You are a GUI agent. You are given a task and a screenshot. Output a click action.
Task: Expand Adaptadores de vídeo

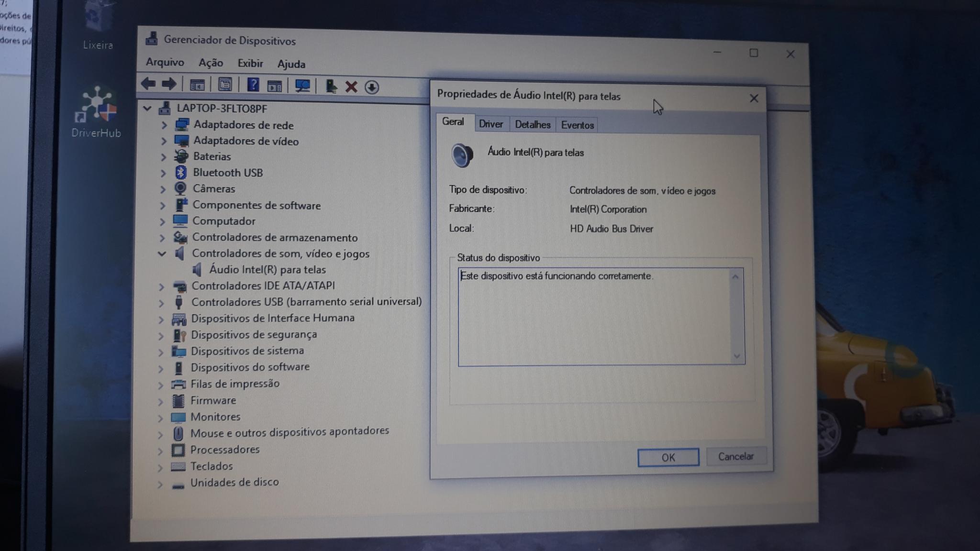[164, 141]
